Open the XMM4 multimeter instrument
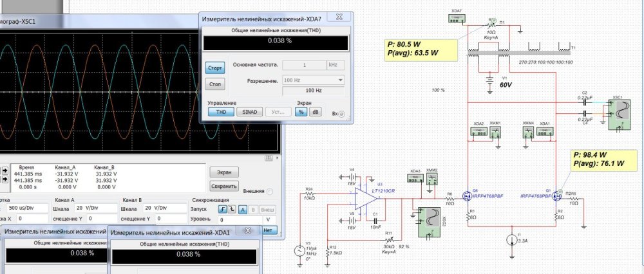 click(x=529, y=132)
